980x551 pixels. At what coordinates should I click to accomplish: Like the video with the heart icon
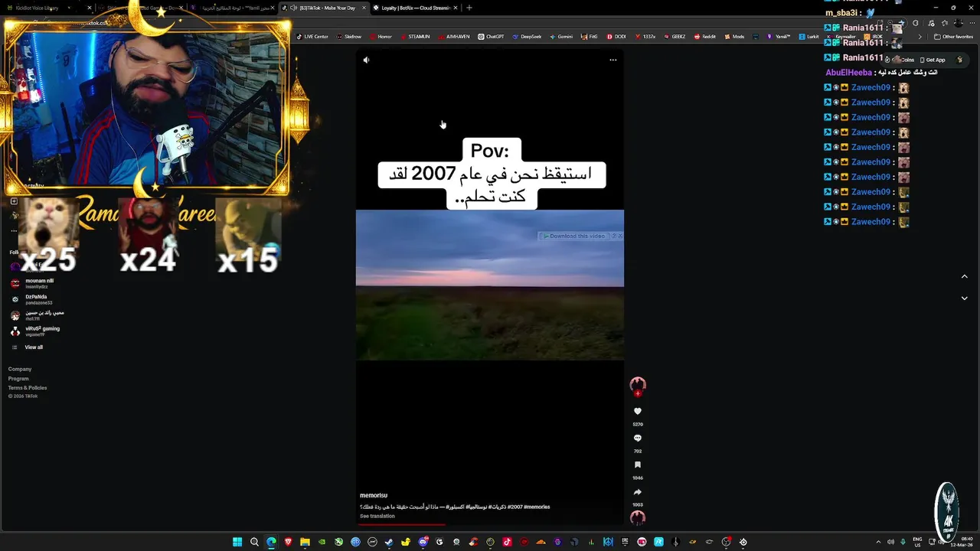pyautogui.click(x=638, y=411)
